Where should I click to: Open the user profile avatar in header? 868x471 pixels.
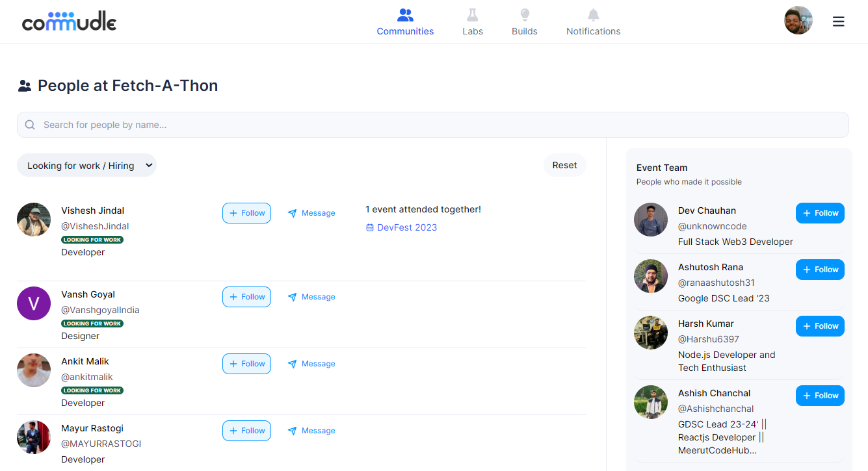[x=798, y=21]
